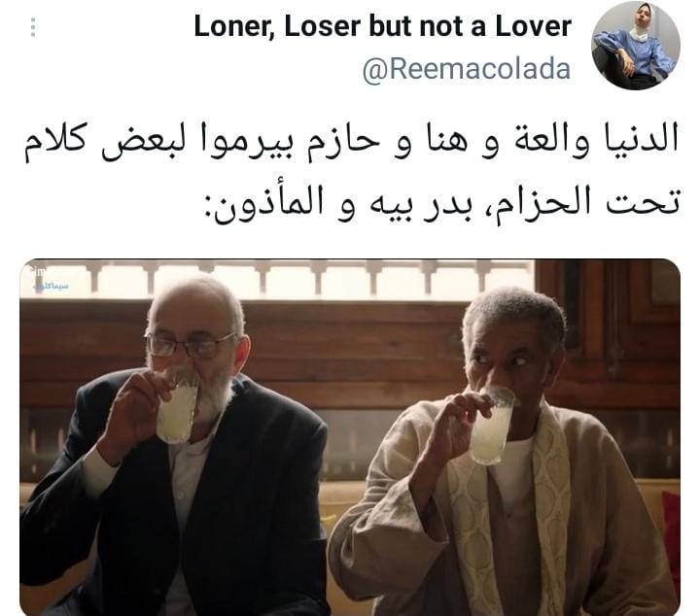Open the round profile avatar photo
Viewport: 700px width, 616px height.
[636, 46]
